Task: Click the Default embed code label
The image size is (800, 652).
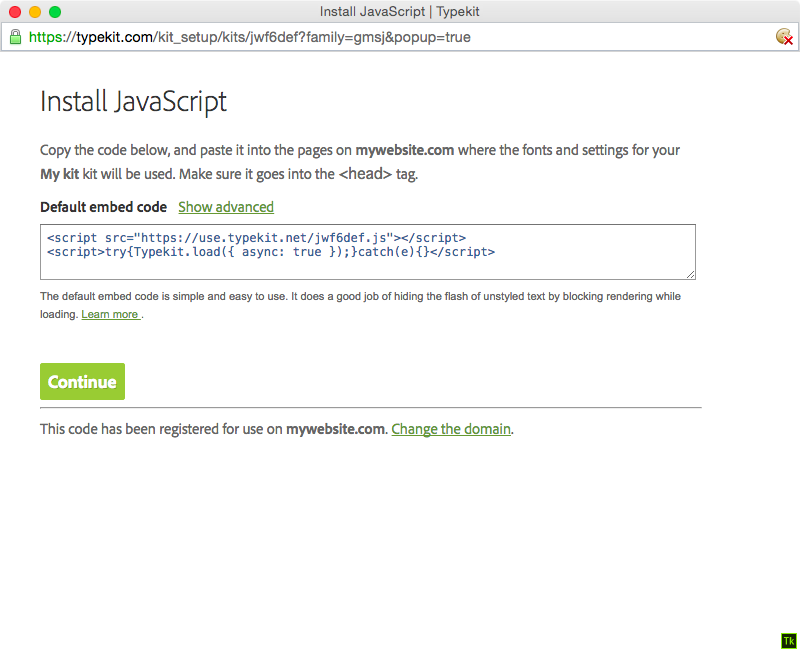Action: [104, 207]
